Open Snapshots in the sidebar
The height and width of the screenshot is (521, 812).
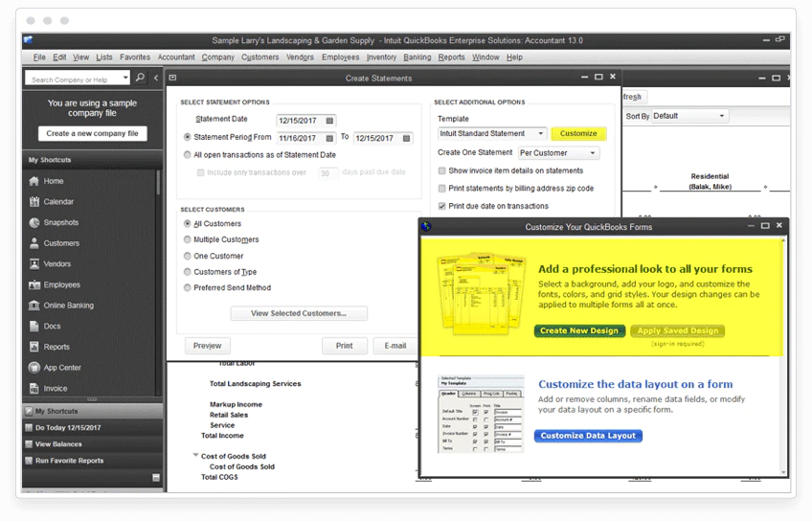(60, 222)
